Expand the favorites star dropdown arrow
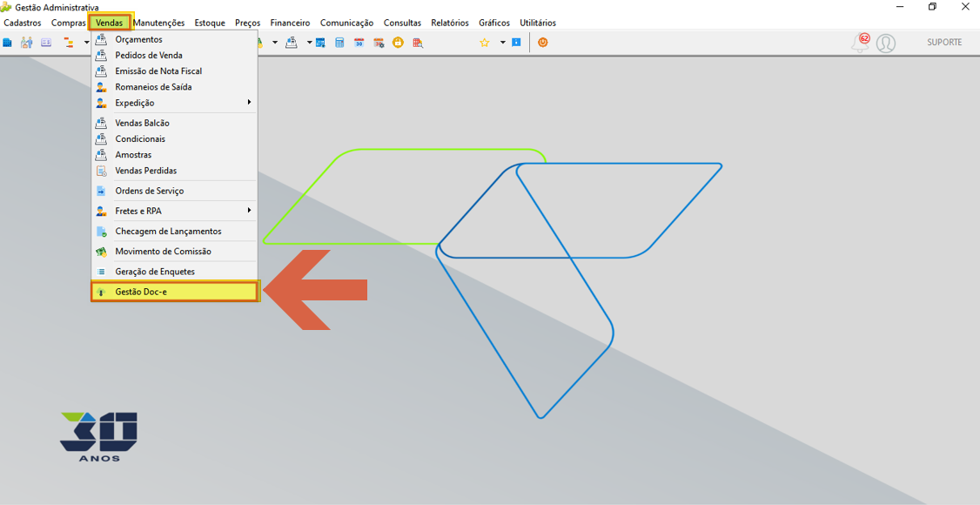Viewport: 980px width, 505px height. click(502, 43)
